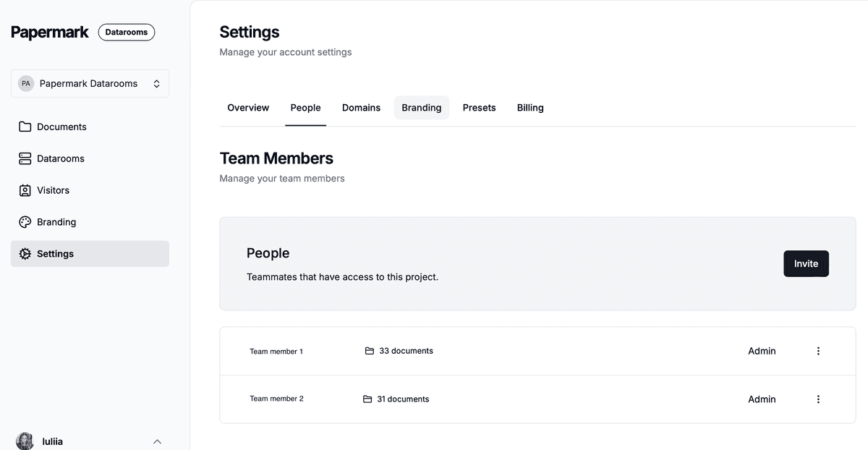Click the Datarooms server icon in sidebar
This screenshot has height=450, width=868.
point(25,158)
